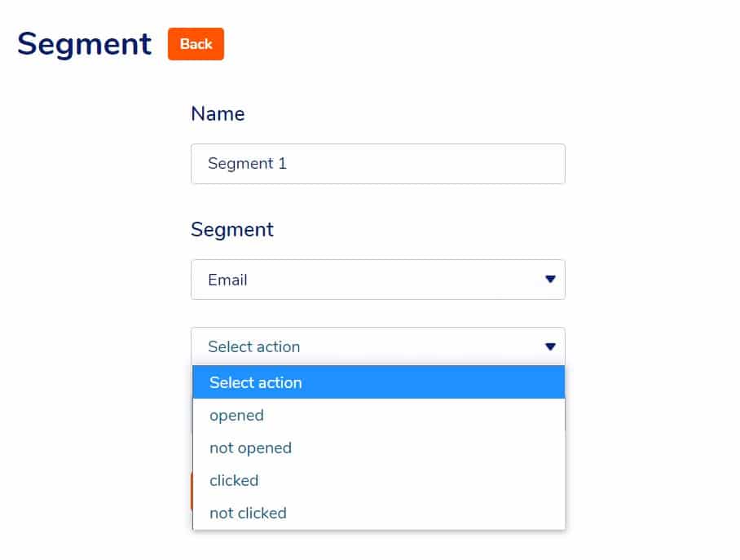Click the large Segment page heading
This screenshot has height=560, width=740.
(x=85, y=44)
